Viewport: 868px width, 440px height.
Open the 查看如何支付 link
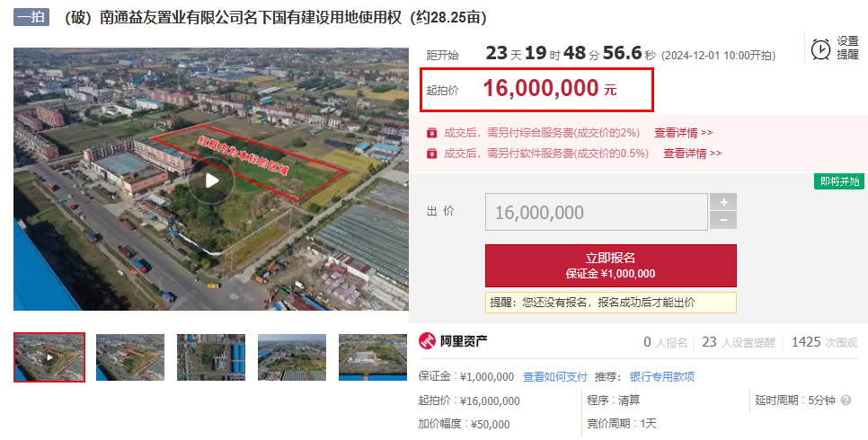coord(554,377)
